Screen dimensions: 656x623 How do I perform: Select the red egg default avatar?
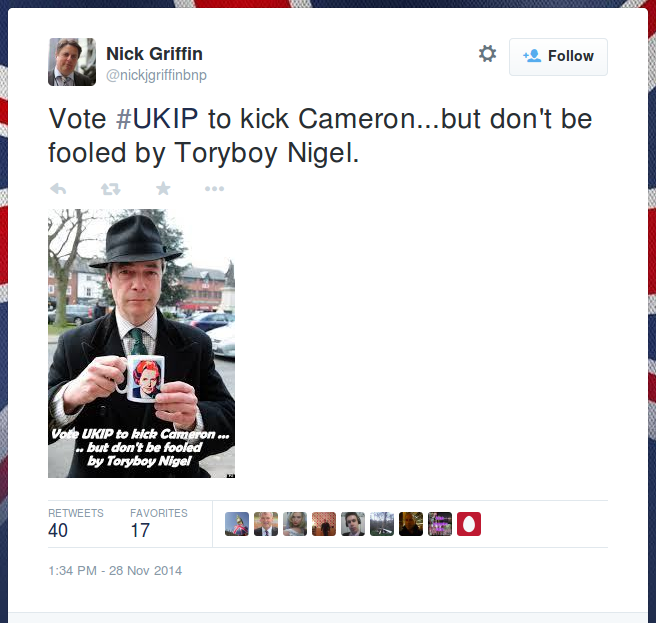[x=469, y=524]
